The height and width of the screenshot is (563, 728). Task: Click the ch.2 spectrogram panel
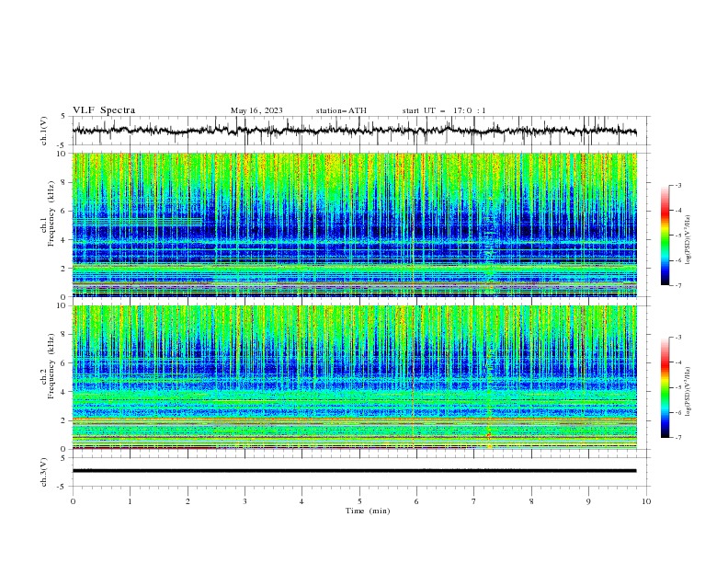coord(355,377)
